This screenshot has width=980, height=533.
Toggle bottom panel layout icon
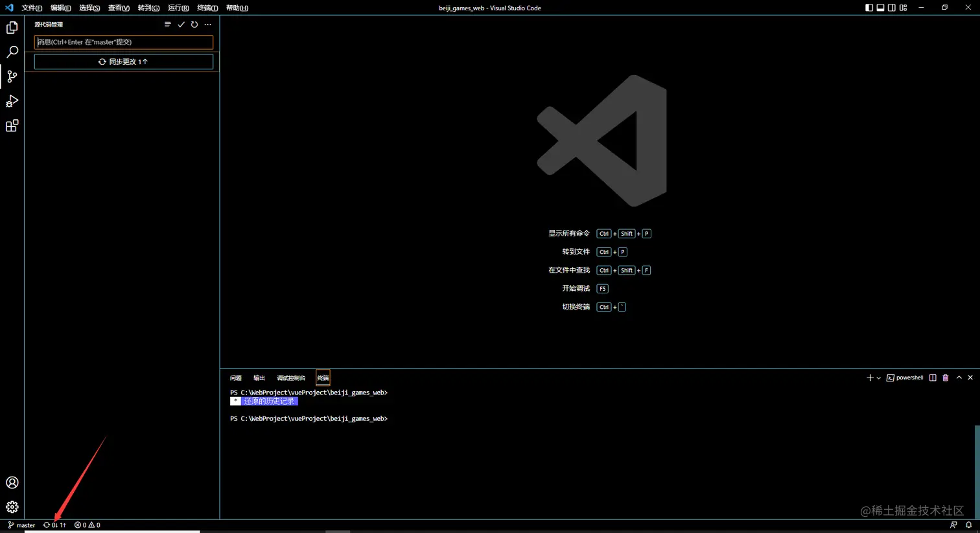880,8
